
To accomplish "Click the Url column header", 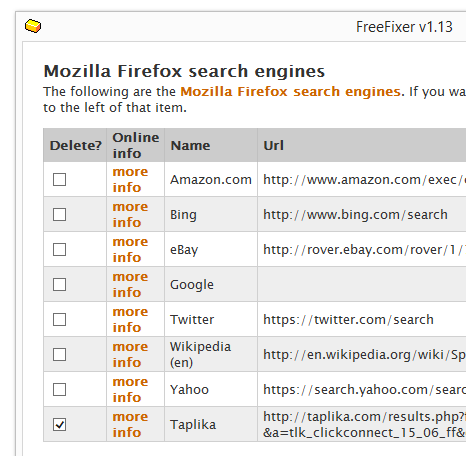I will click(x=273, y=145).
